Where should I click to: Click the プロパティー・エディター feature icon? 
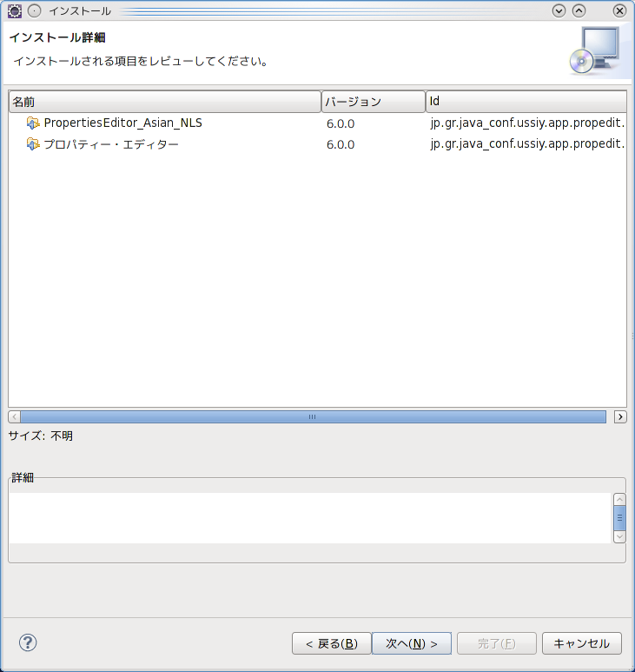pos(32,144)
